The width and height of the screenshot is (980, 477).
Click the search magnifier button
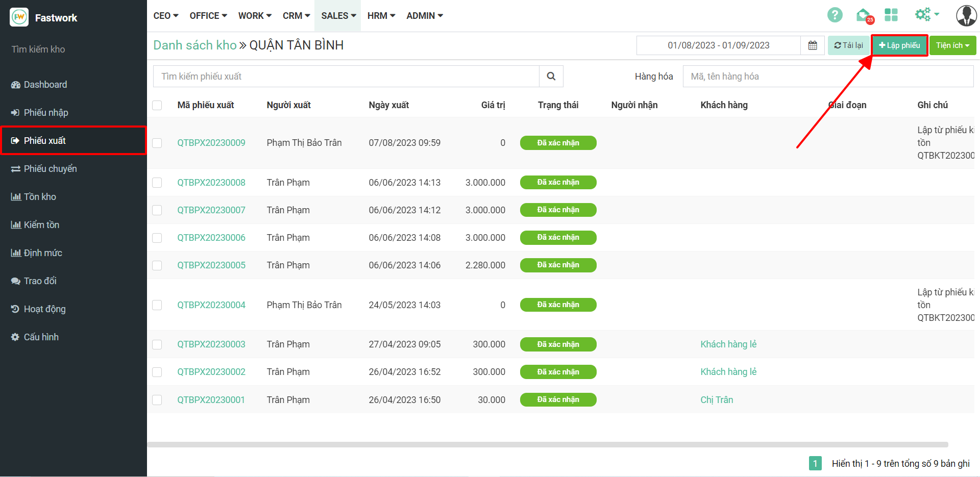551,77
